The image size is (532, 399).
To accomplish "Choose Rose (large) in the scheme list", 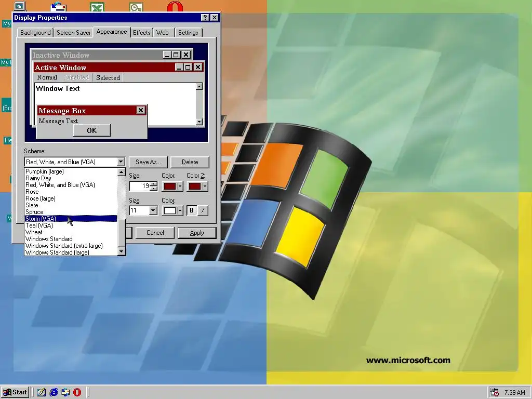I will click(71, 198).
